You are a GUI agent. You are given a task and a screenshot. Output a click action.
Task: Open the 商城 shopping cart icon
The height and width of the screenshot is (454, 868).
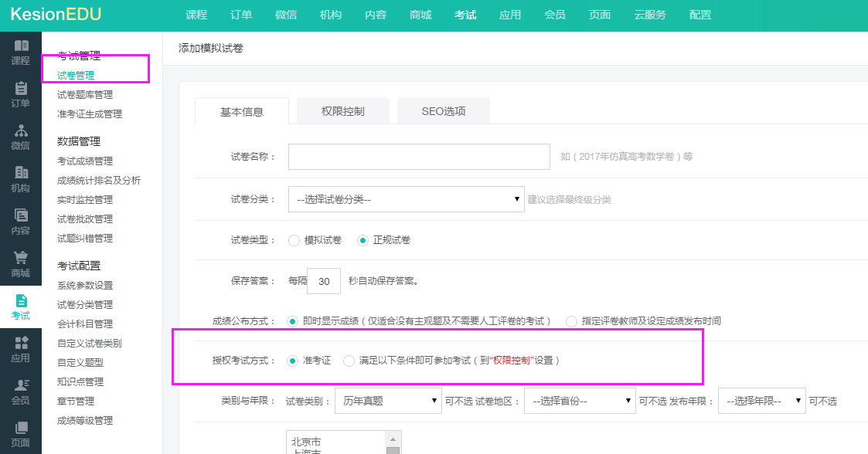[21, 259]
